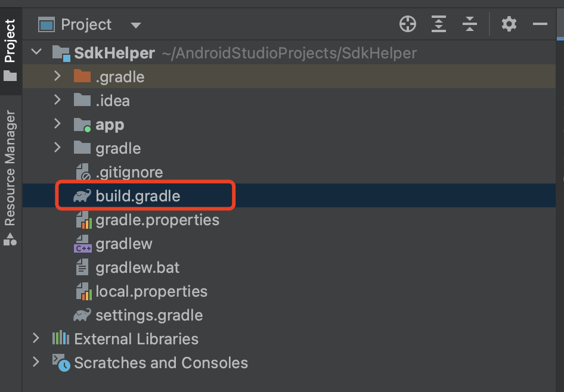Switch to the Project side tab
Image resolution: width=564 pixels, height=392 pixels.
10,49
